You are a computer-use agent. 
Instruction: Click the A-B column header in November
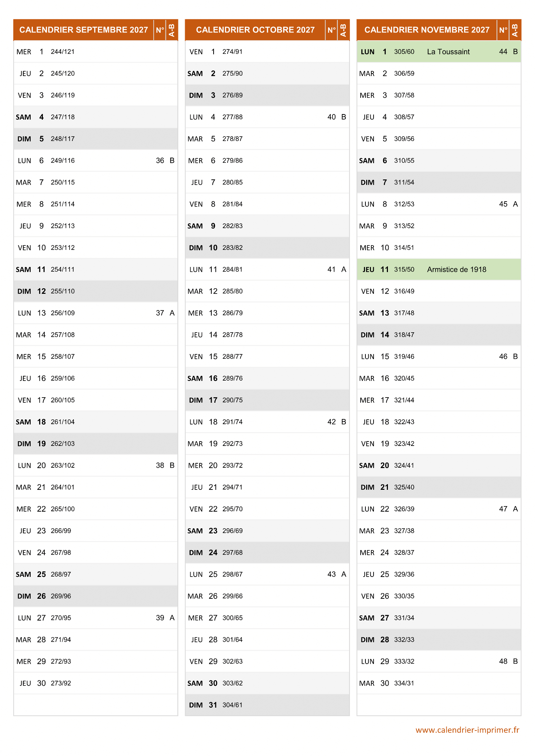tap(515, 30)
